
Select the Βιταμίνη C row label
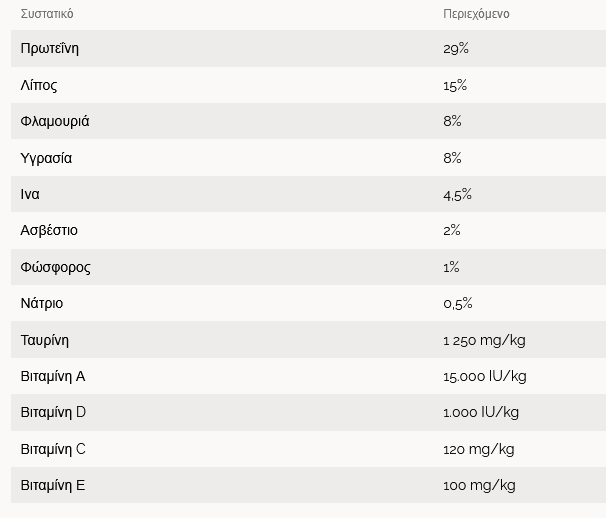point(53,449)
